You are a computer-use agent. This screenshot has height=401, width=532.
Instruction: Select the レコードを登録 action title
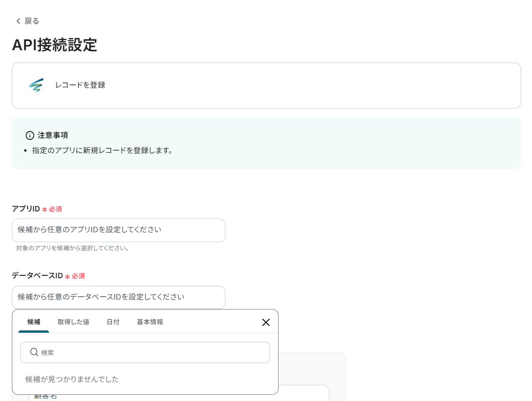(x=80, y=85)
